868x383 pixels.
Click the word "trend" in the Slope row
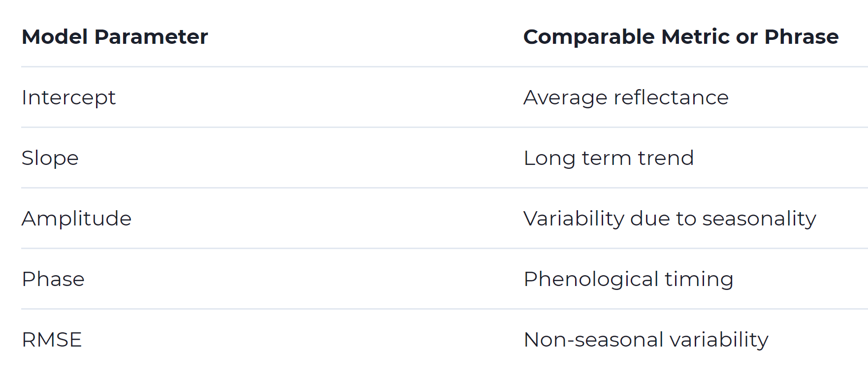pyautogui.click(x=666, y=158)
